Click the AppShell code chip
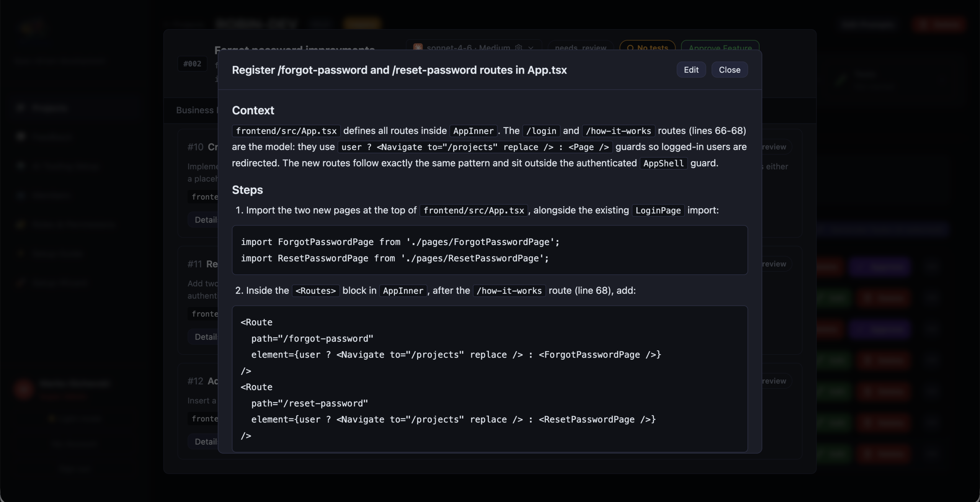This screenshot has height=502, width=980. pyautogui.click(x=663, y=164)
